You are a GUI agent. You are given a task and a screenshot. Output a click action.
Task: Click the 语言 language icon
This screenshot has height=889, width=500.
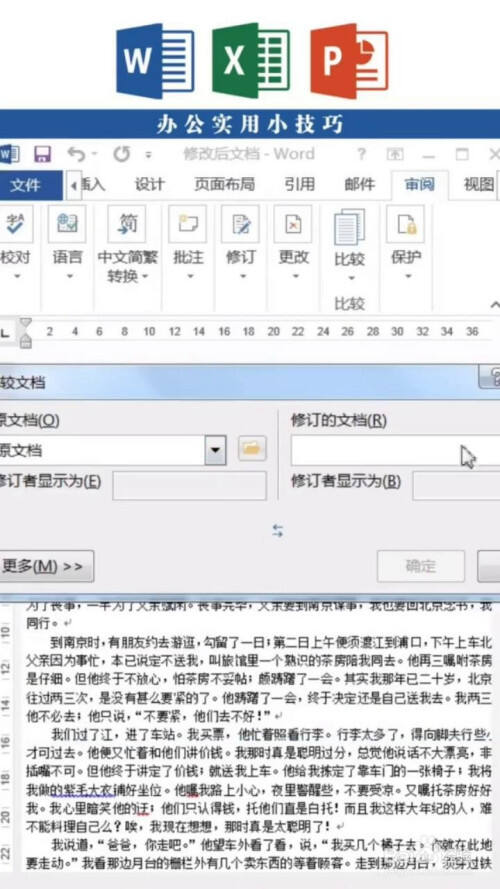click(x=67, y=225)
